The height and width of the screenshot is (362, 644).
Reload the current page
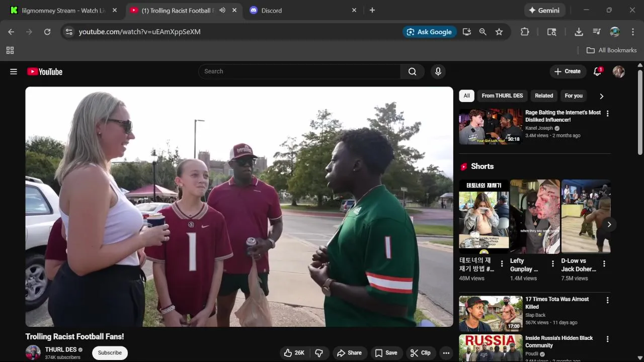pyautogui.click(x=47, y=32)
